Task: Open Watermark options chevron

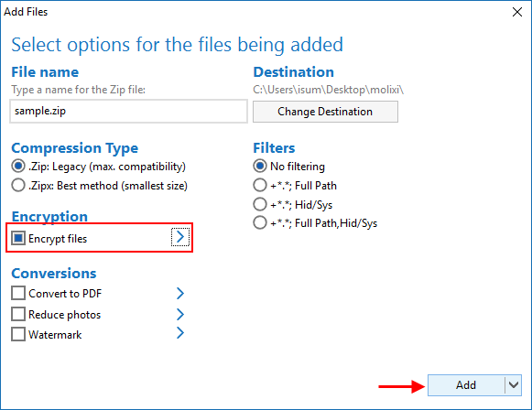Action: 180,333
